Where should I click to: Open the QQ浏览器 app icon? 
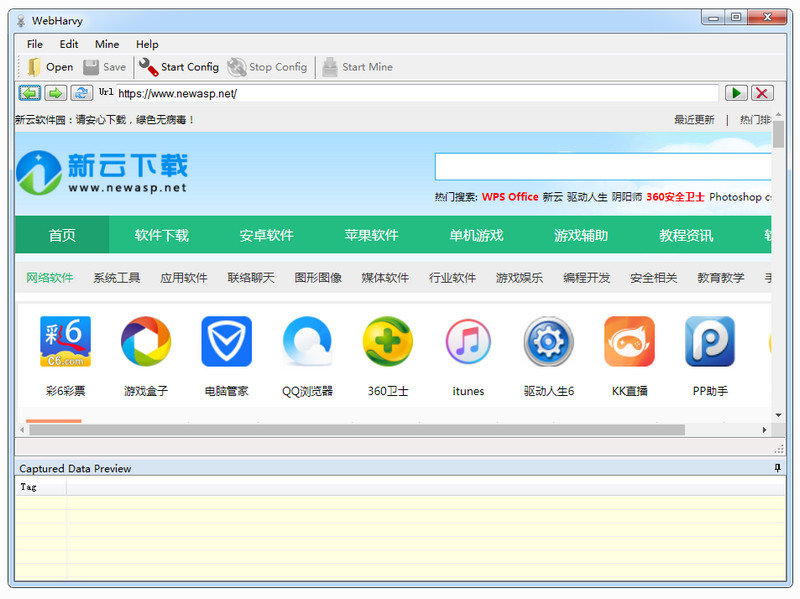(307, 342)
